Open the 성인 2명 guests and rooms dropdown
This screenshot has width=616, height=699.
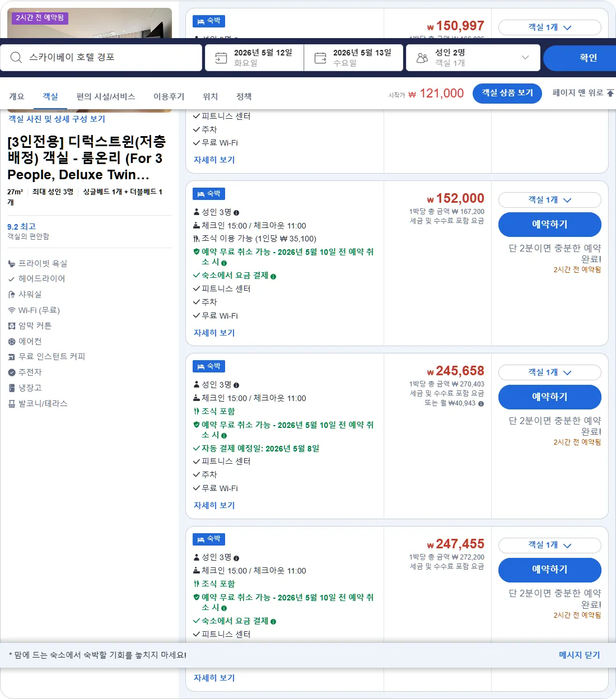(473, 58)
